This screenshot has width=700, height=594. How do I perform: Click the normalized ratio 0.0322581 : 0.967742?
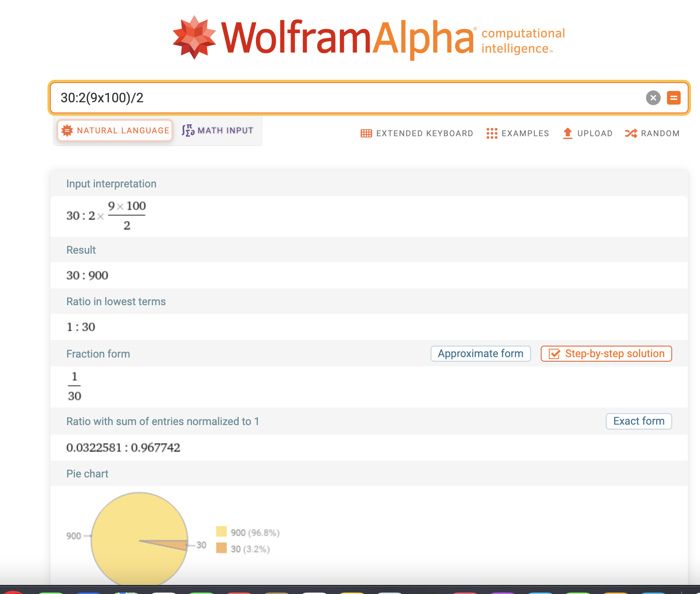pyautogui.click(x=123, y=448)
